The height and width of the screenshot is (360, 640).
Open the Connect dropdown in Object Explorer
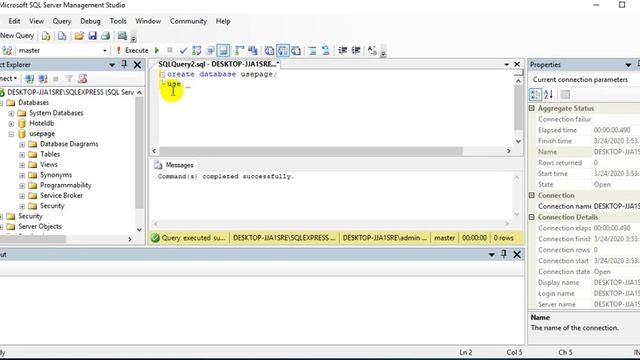click(9, 78)
